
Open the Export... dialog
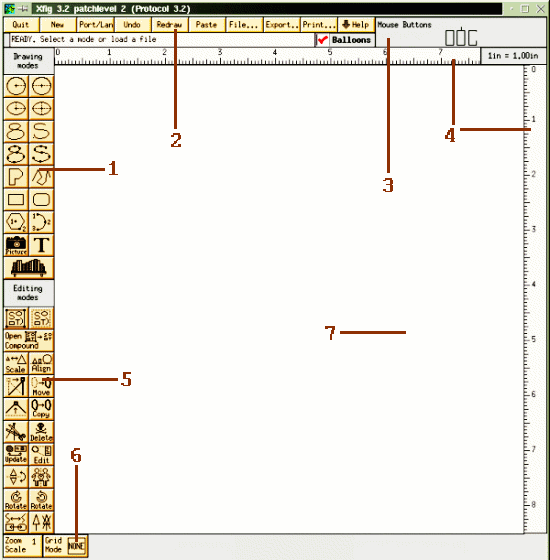click(282, 25)
